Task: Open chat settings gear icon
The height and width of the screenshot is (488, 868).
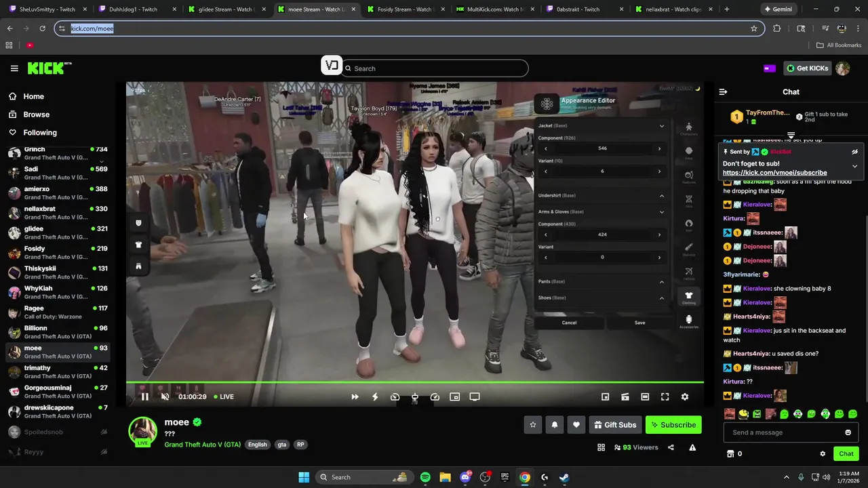Action: [823, 454]
